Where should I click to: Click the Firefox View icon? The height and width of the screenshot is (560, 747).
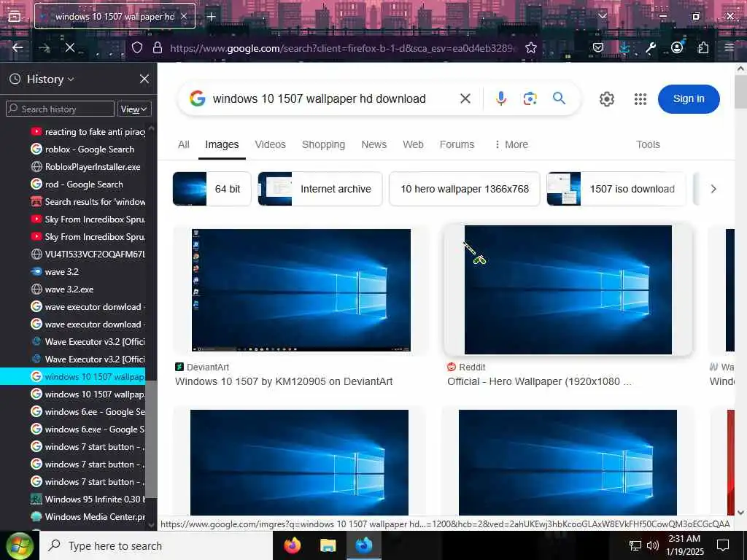coord(15,16)
